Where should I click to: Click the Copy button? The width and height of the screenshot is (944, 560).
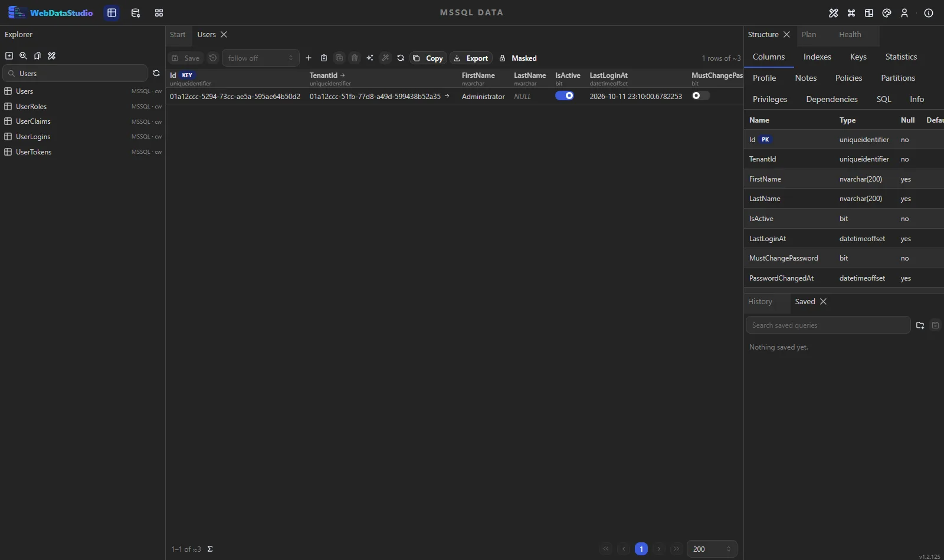pos(428,58)
